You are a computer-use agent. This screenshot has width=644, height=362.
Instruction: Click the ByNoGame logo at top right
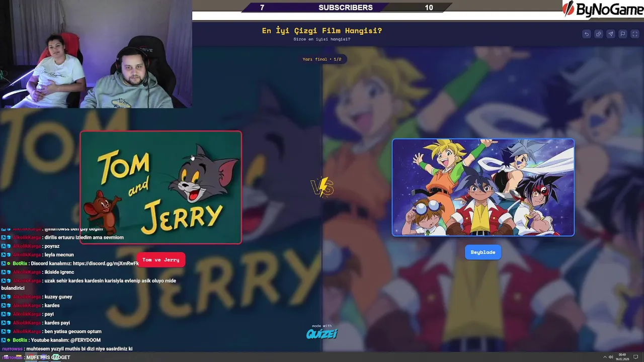click(603, 9)
